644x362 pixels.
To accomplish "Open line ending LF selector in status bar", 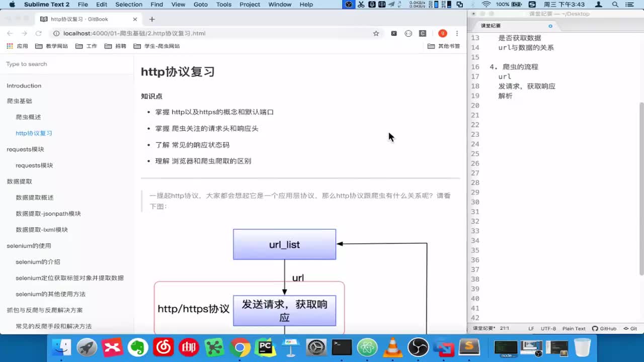I will [x=531, y=328].
